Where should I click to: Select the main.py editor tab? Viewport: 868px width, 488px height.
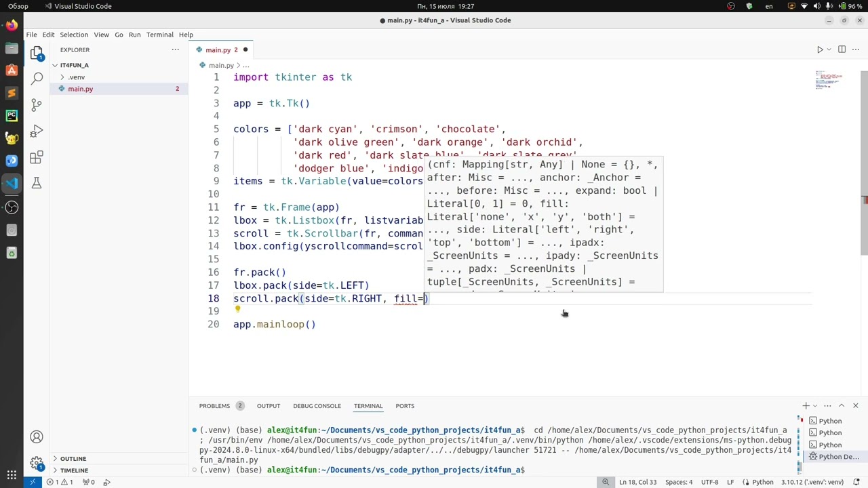tap(222, 49)
